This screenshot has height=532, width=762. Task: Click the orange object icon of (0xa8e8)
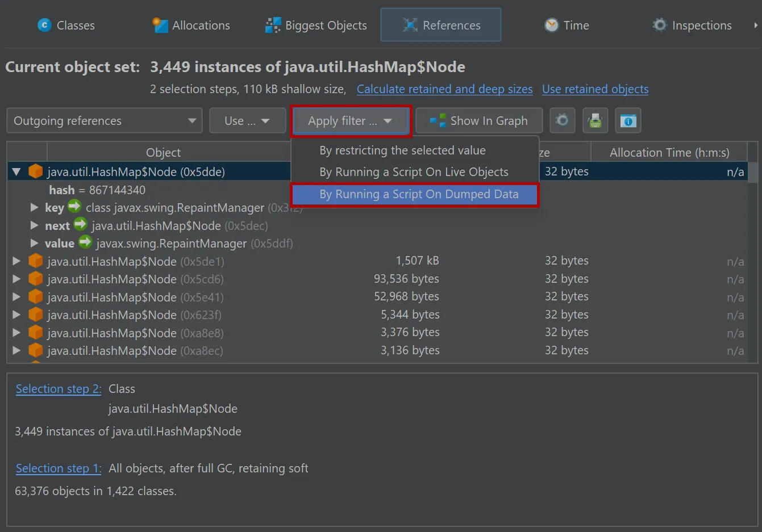(36, 332)
